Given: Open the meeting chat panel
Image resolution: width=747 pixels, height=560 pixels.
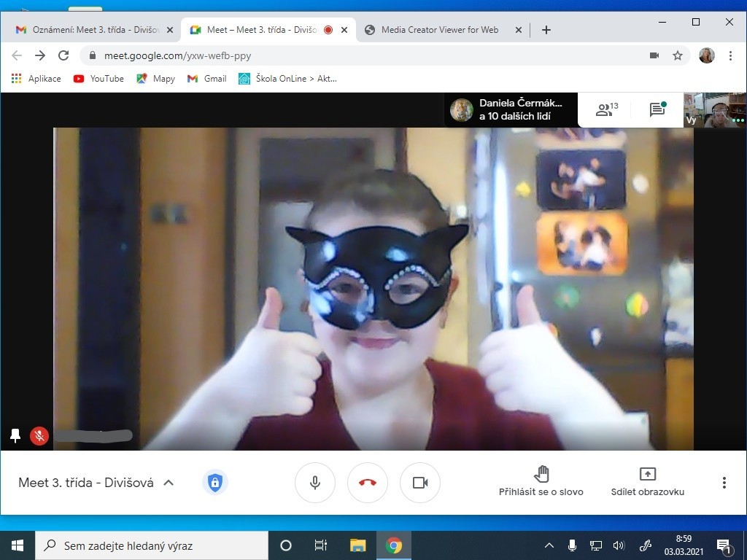Looking at the screenshot, I should pyautogui.click(x=657, y=110).
